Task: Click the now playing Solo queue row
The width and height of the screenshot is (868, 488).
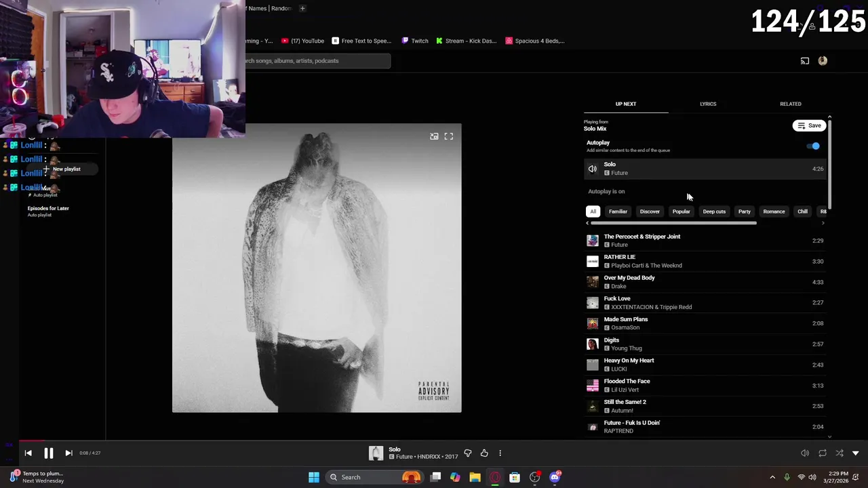Action: click(705, 169)
